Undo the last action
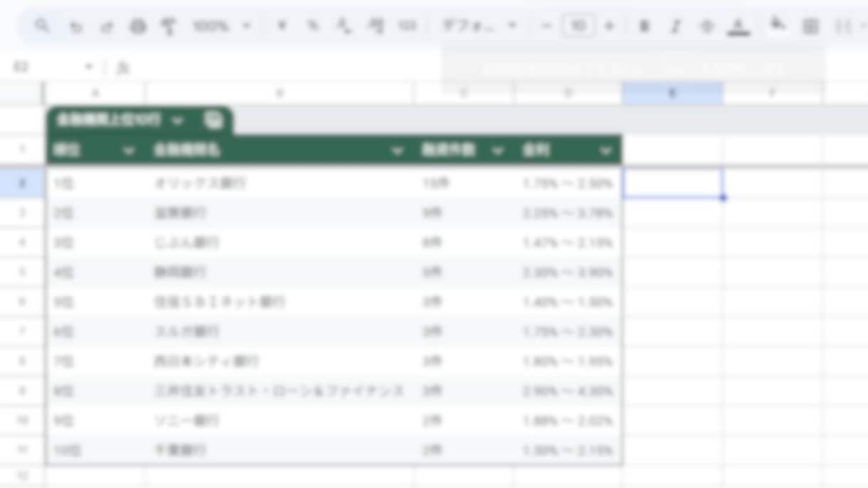868x488 pixels. [75, 26]
